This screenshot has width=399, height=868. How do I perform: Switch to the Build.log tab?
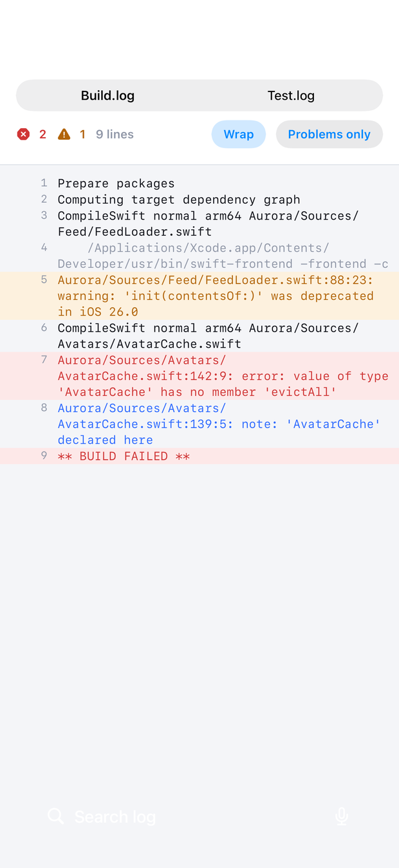pyautogui.click(x=107, y=95)
